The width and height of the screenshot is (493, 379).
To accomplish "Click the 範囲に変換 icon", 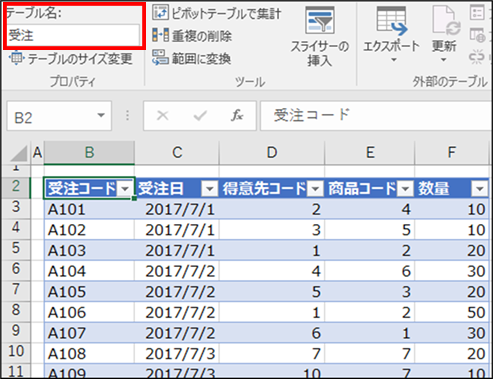I will (x=160, y=57).
